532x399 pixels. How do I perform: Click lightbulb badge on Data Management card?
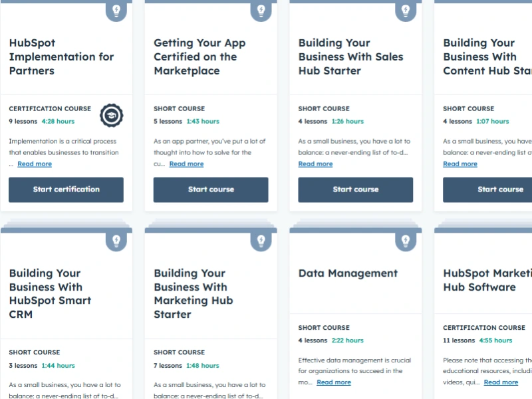pyautogui.click(x=406, y=241)
